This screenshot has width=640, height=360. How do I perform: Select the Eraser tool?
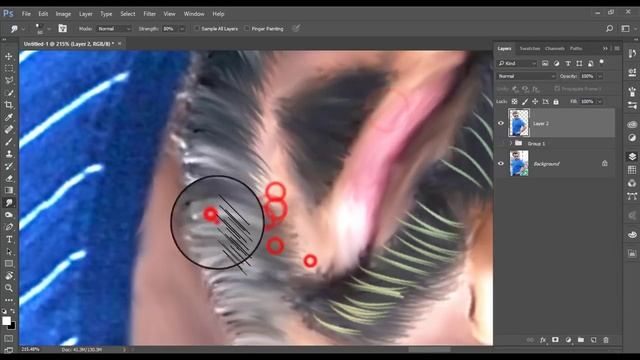coord(9,178)
